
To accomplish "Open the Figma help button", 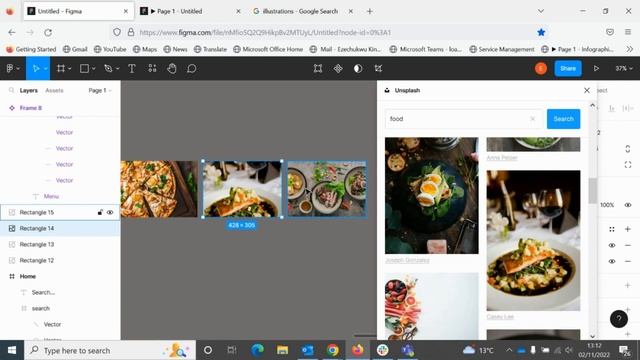I will [x=619, y=318].
